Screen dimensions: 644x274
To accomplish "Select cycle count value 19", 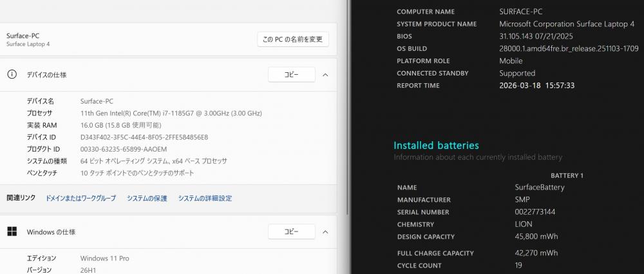I will click(x=518, y=266).
